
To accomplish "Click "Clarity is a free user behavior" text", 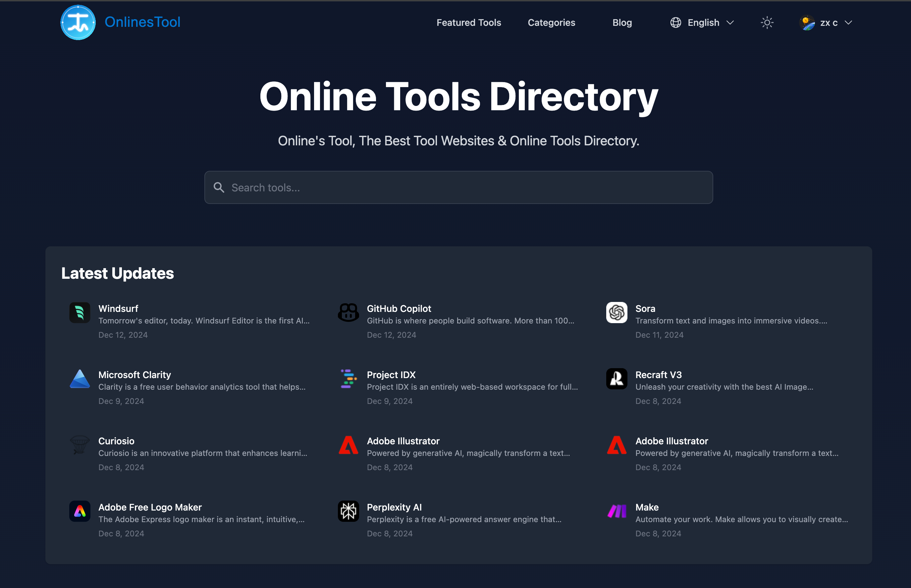I will click(202, 387).
